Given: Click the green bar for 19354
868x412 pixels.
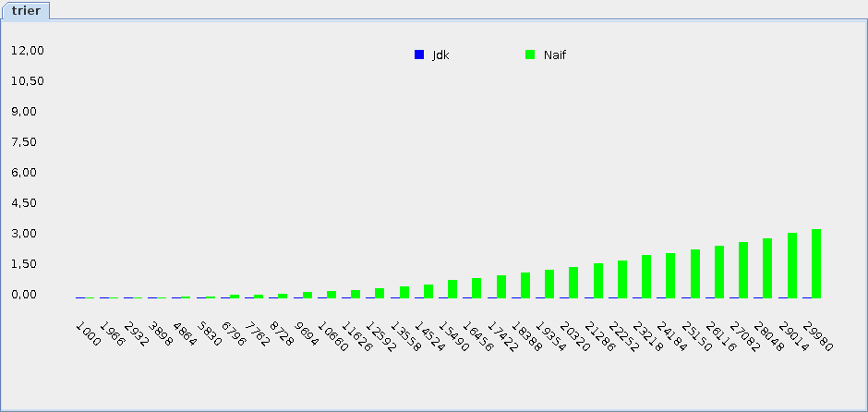Looking at the screenshot, I should coord(549,285).
